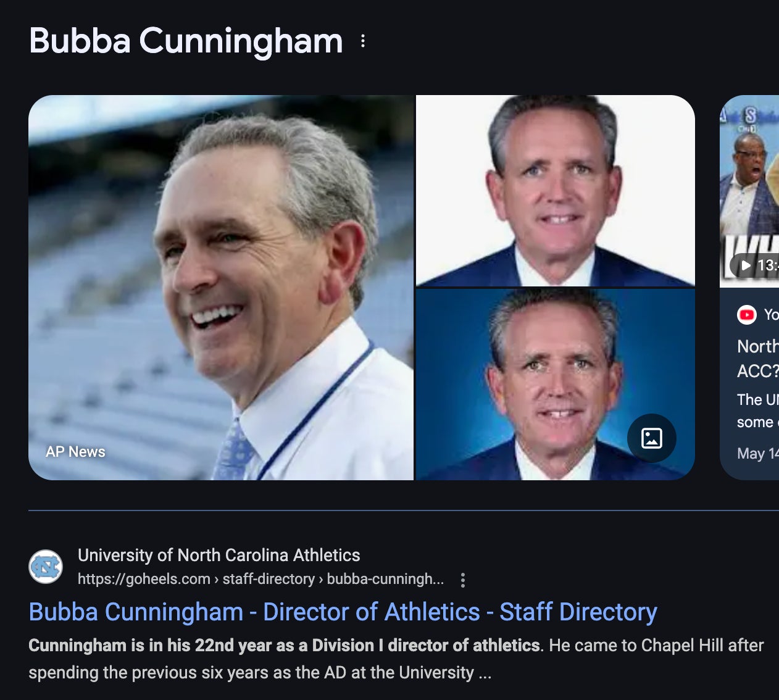Click the Bubba Cunningham heading title
This screenshot has height=700, width=779.
tap(186, 41)
